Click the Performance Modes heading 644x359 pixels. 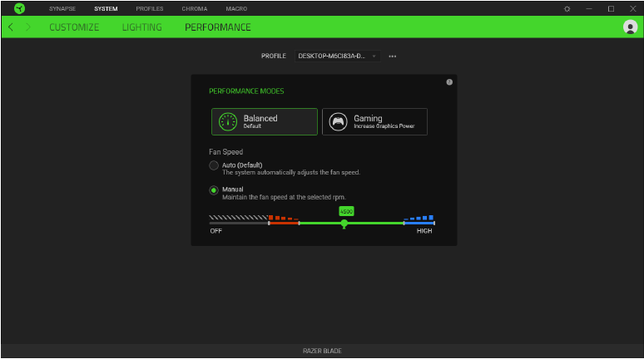pyautogui.click(x=246, y=91)
